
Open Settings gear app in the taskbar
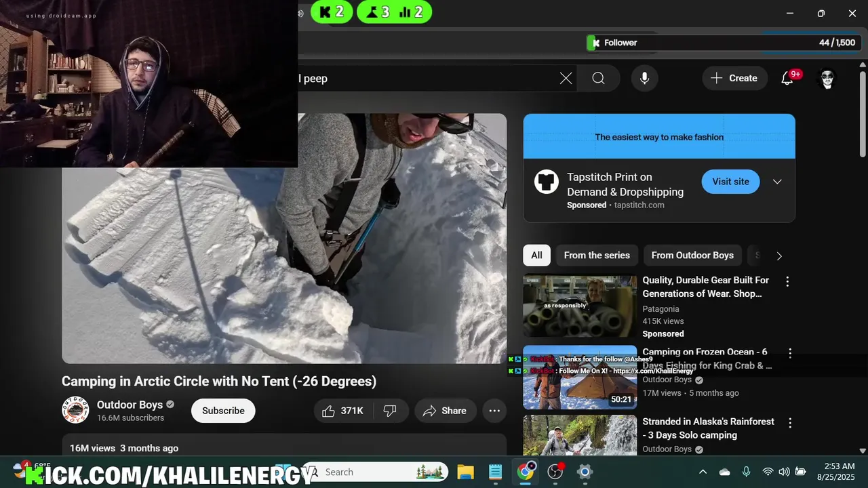[585, 472]
